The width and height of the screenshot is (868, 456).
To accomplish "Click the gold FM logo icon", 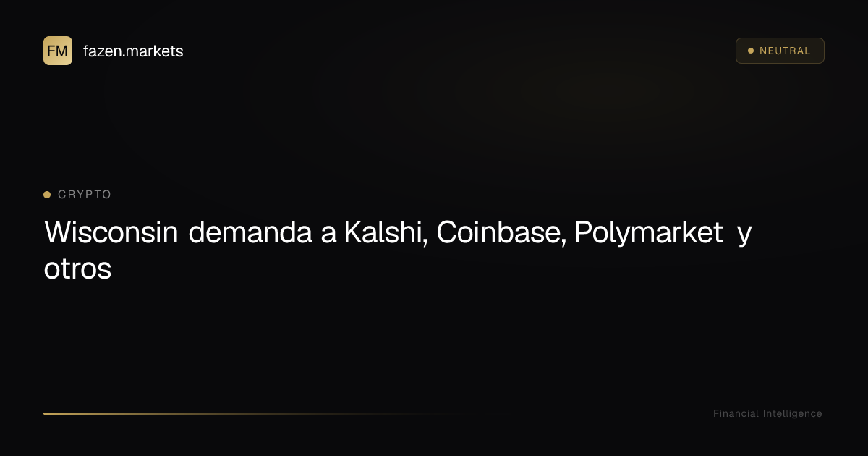I will click(58, 51).
